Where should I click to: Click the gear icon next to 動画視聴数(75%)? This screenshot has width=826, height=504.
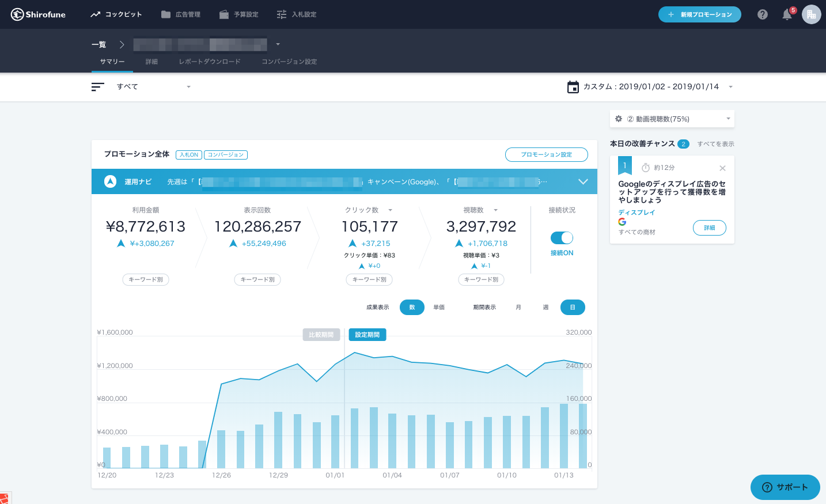tap(619, 119)
